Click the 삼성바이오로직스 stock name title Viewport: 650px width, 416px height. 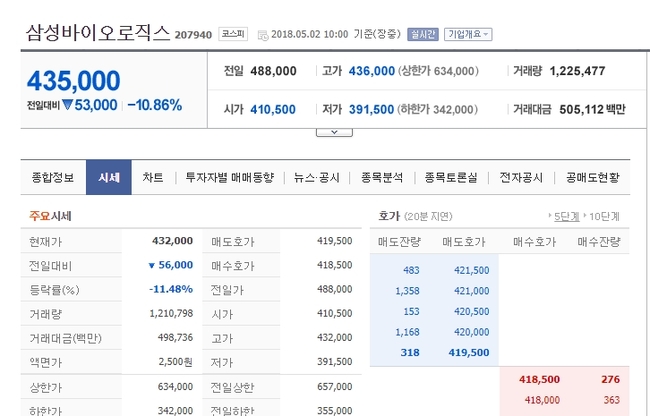pyautogui.click(x=95, y=33)
